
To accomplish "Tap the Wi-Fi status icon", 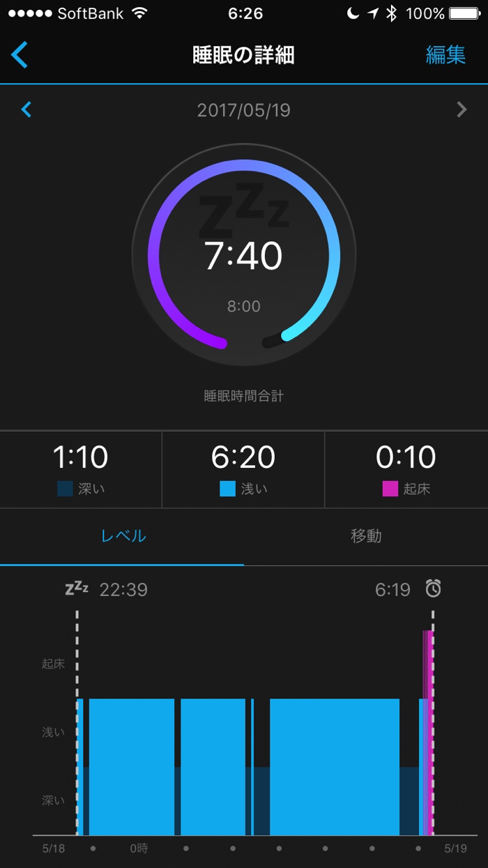I will (x=139, y=13).
